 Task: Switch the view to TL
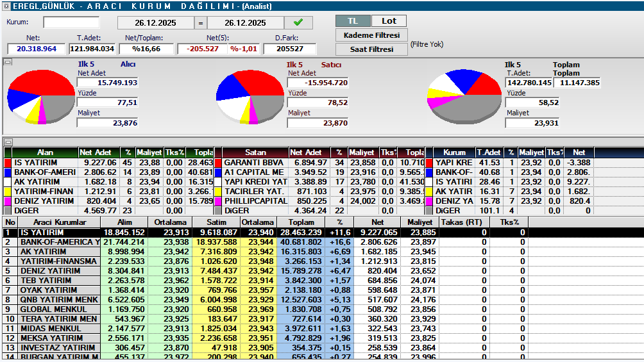tap(353, 21)
